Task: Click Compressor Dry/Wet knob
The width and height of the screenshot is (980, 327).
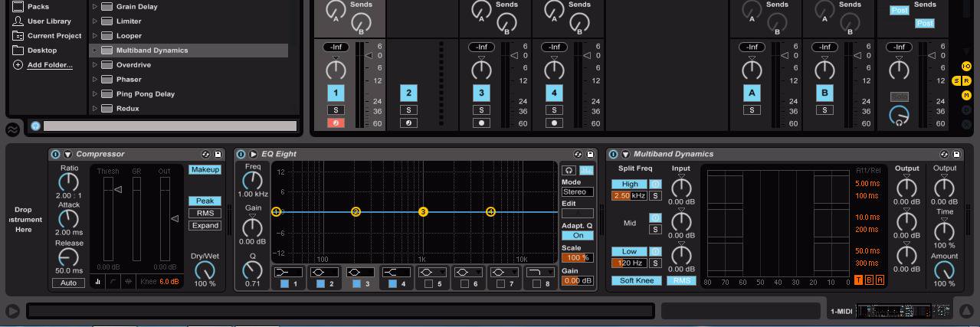Action: (205, 270)
